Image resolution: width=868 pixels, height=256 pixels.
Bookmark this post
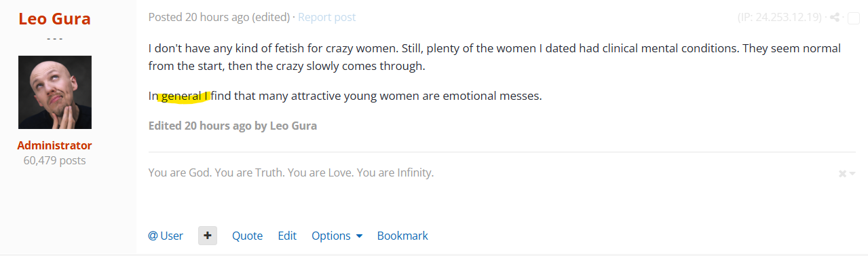click(402, 236)
